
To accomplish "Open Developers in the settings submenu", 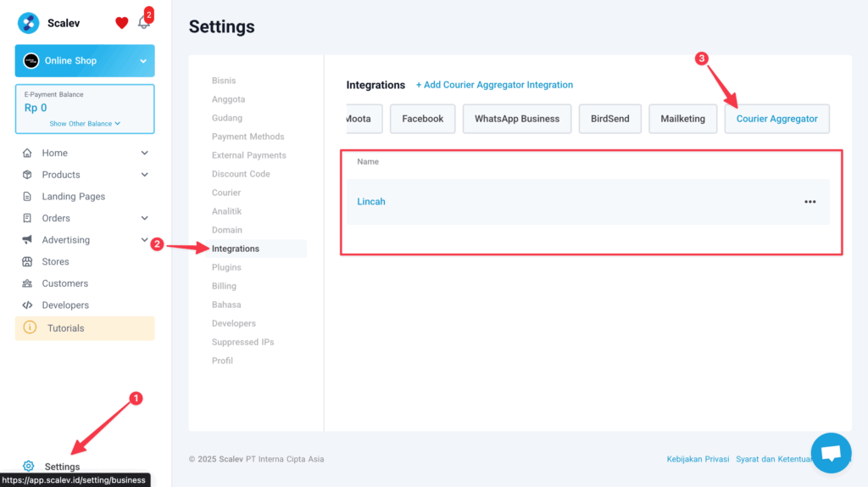I will click(234, 323).
